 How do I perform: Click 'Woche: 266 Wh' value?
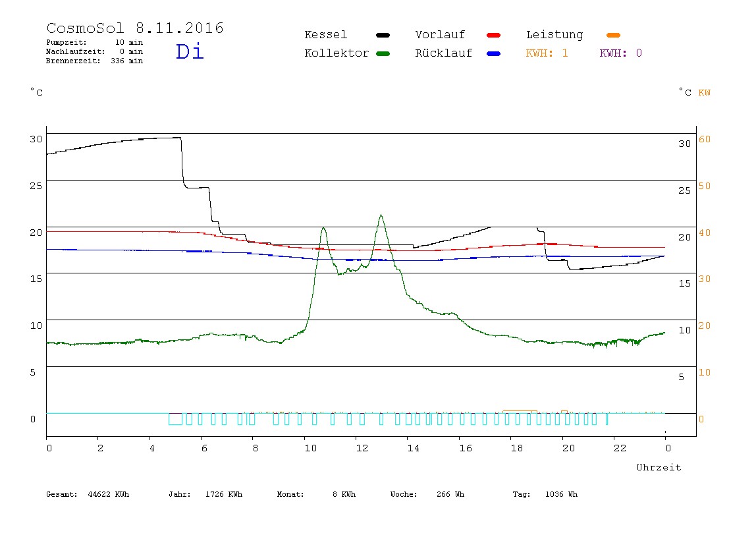tap(427, 494)
